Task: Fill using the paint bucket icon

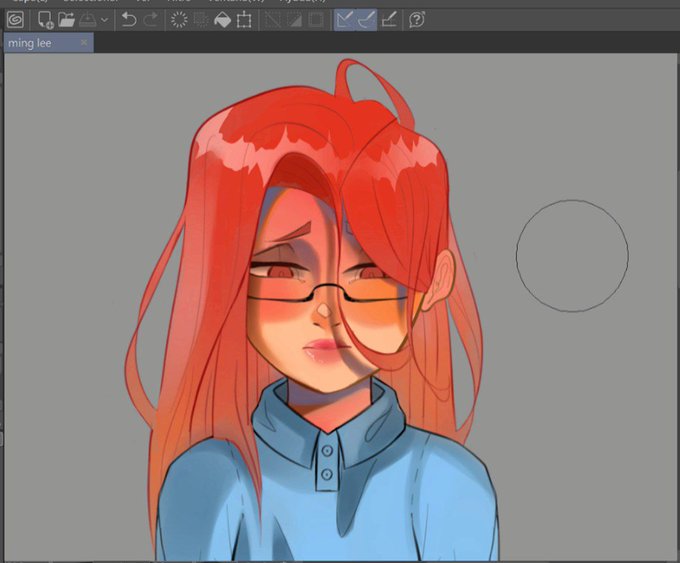Action: click(x=222, y=20)
